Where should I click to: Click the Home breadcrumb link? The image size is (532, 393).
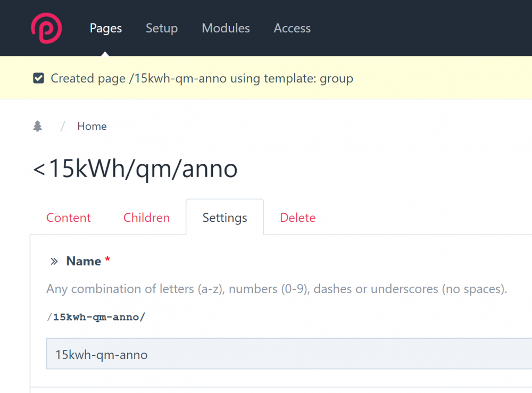click(x=92, y=126)
